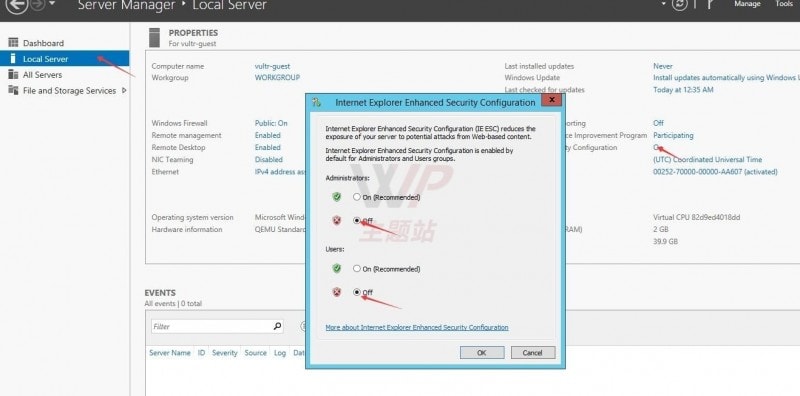Click Cancel in the IE ESC dialog
Image resolution: width=800 pixels, height=396 pixels.
pyautogui.click(x=533, y=353)
